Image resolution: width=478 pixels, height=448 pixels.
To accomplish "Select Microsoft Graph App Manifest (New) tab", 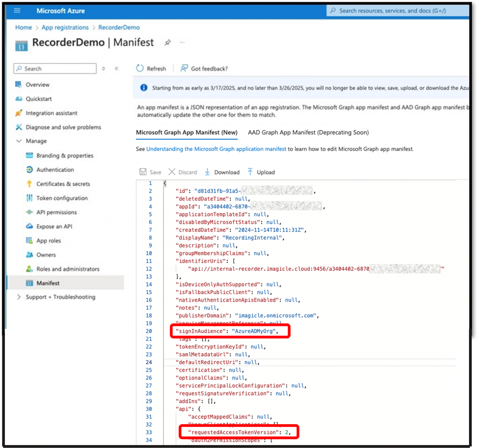I will click(187, 133).
